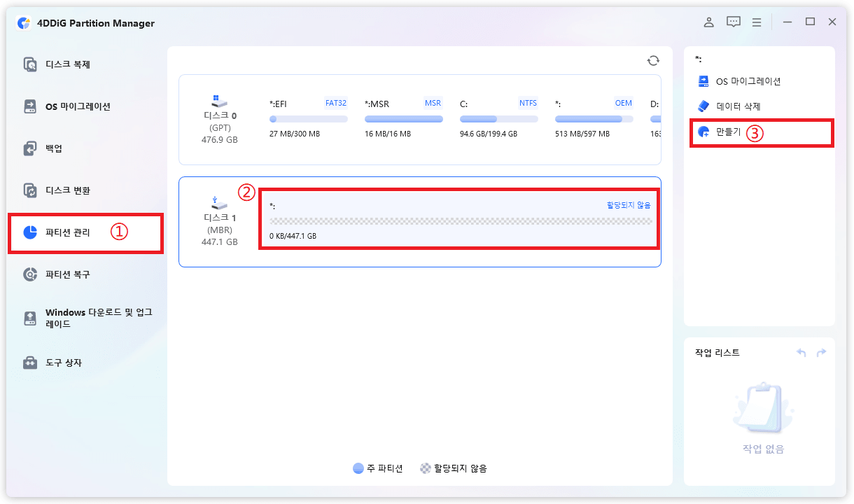Click the 디스크 1 USB drive icon
854x504 pixels.
click(219, 204)
